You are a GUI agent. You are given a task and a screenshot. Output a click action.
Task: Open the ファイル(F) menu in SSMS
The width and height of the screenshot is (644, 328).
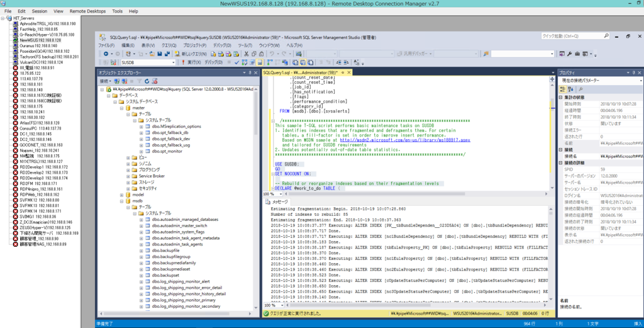pos(106,45)
